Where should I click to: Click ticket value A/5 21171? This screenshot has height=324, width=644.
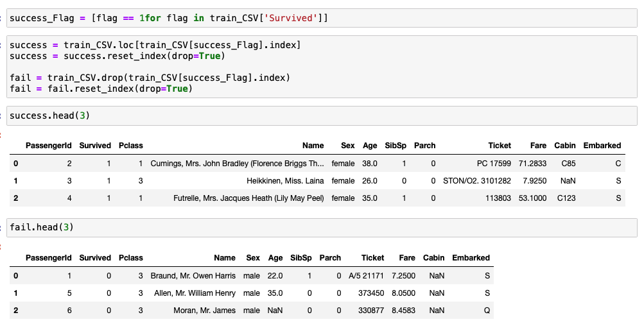click(367, 276)
